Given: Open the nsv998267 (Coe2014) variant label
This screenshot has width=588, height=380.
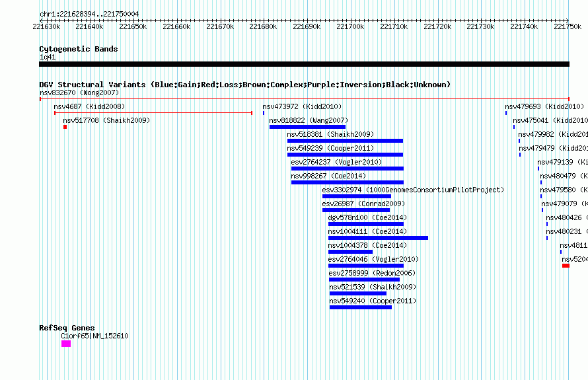Looking at the screenshot, I should [328, 176].
